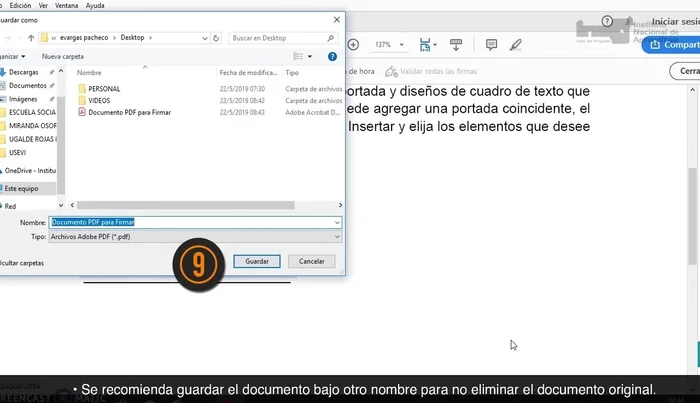
Task: Sort files by Tipo column
Action: (292, 72)
